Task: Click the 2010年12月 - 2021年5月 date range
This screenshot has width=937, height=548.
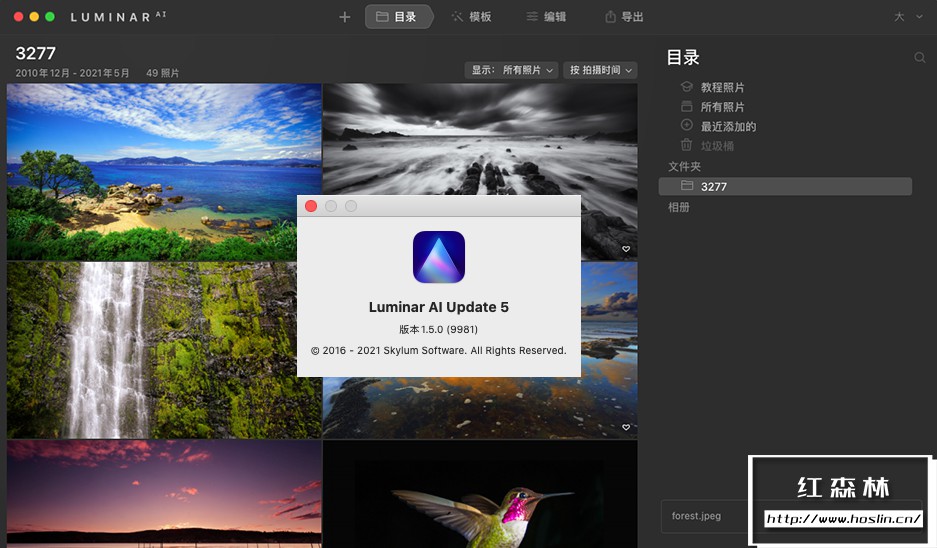Action: click(72, 73)
